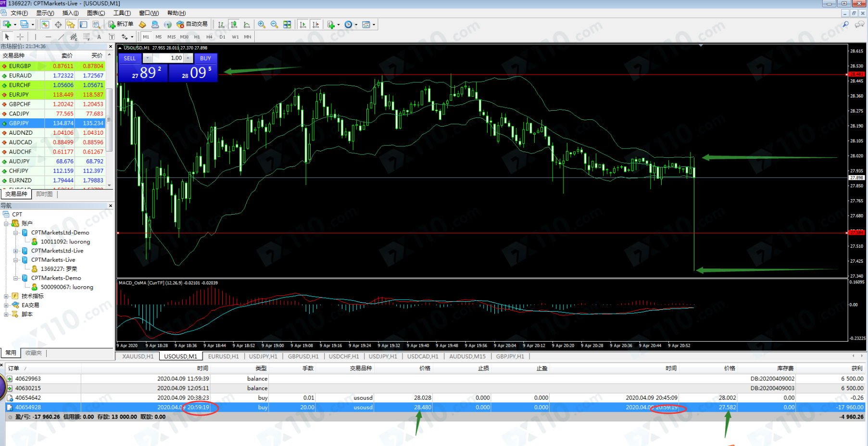Click the New Chart toolbar icon

coord(7,24)
